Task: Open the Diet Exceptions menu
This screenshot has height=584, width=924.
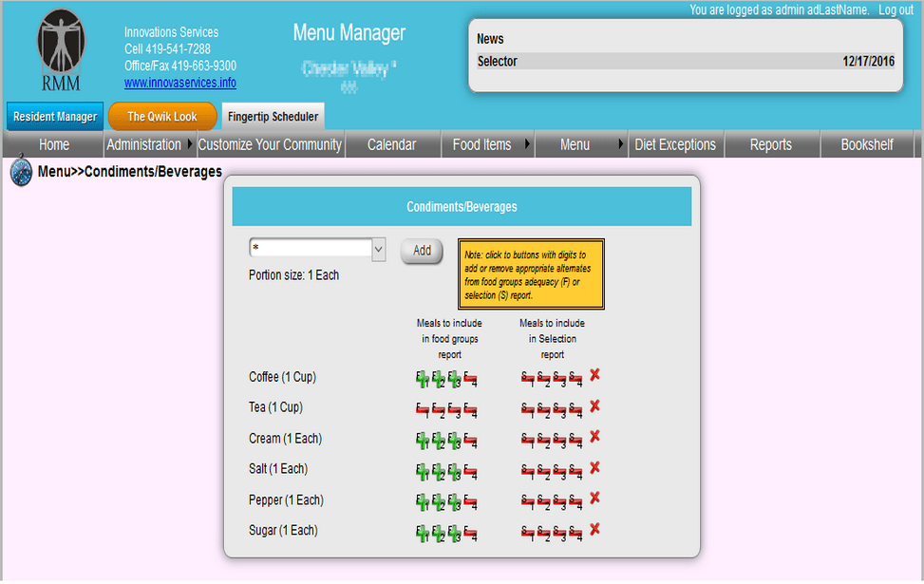Action: click(675, 144)
